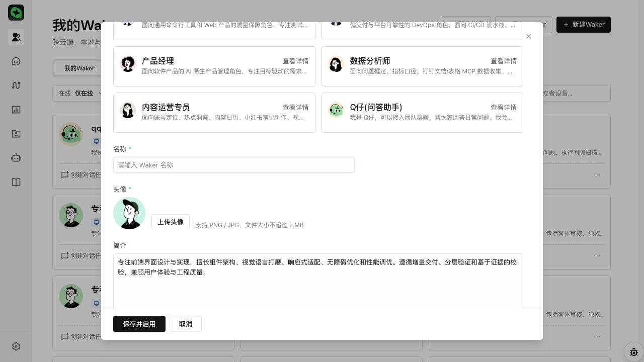Open 查看详情 for 产品经理
This screenshot has width=644, height=362.
coord(295,61)
